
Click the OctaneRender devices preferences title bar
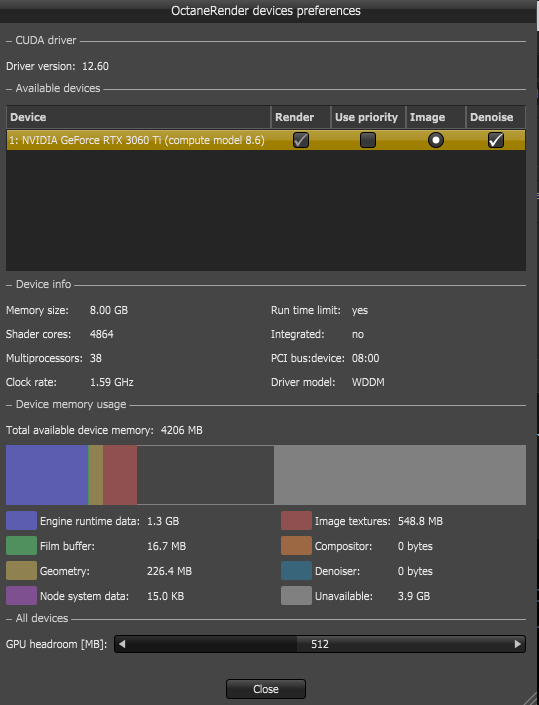pos(266,11)
